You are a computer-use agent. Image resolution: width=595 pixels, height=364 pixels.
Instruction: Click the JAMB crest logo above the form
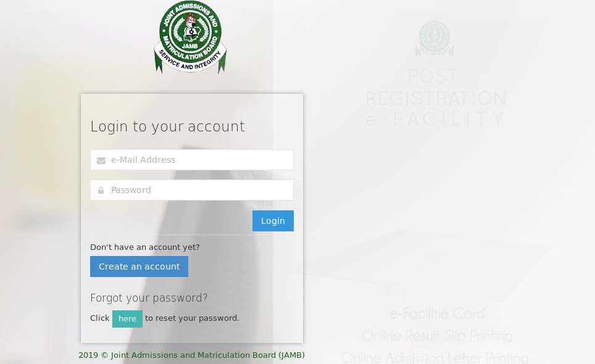pos(190,37)
